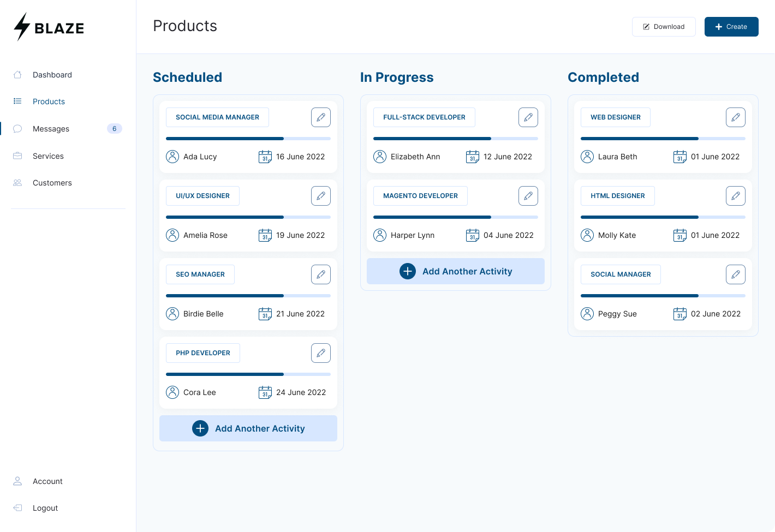Open the Dashboard from the sidebar

(x=52, y=75)
